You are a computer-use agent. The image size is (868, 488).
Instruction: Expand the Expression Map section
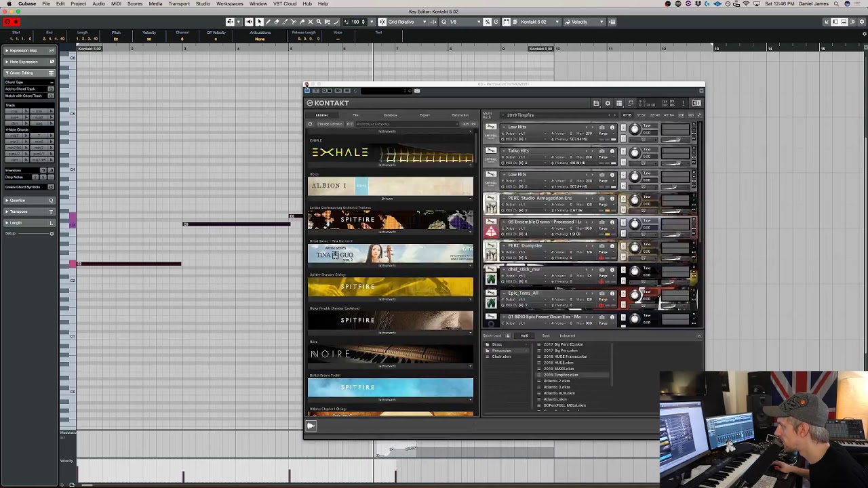(30, 51)
